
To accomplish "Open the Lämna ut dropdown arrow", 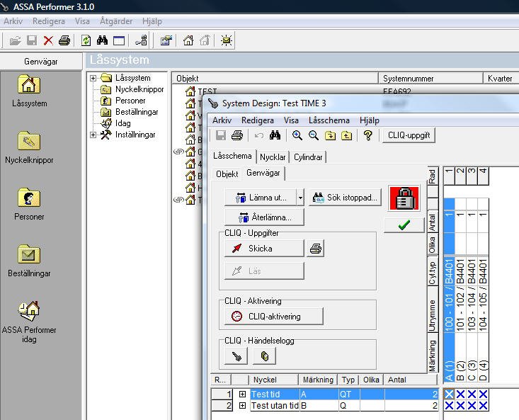I will click(x=300, y=198).
